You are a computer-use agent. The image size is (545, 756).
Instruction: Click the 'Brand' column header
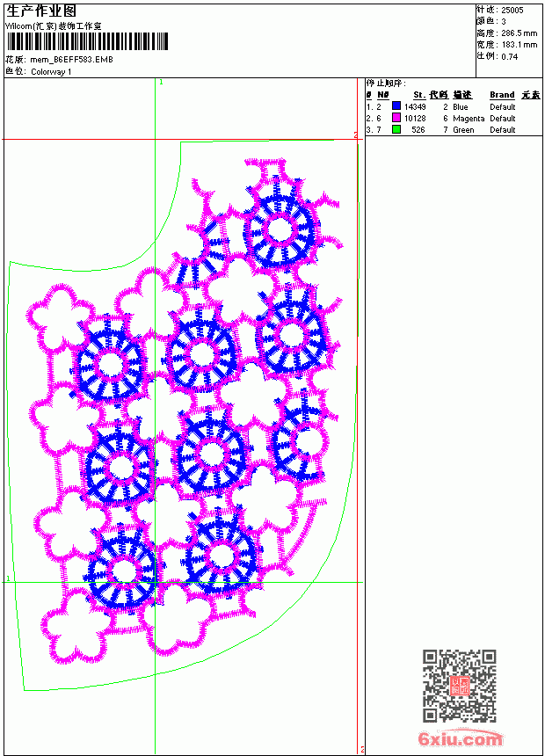502,95
